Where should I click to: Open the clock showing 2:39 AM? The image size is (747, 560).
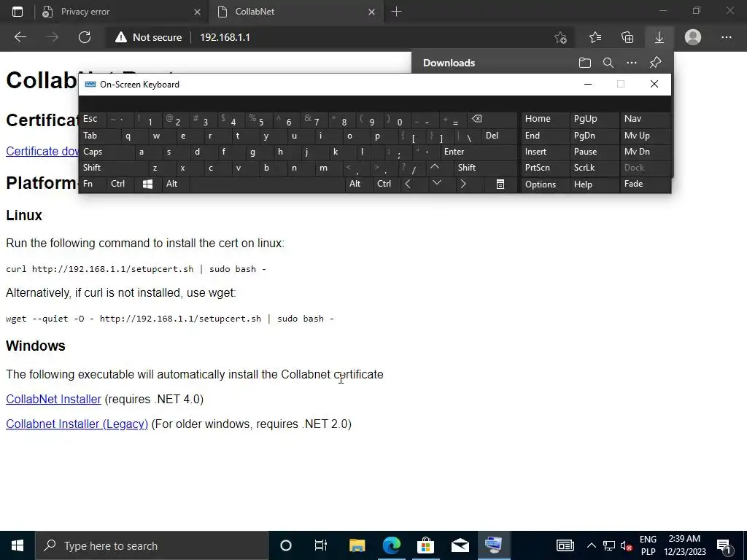(684, 545)
